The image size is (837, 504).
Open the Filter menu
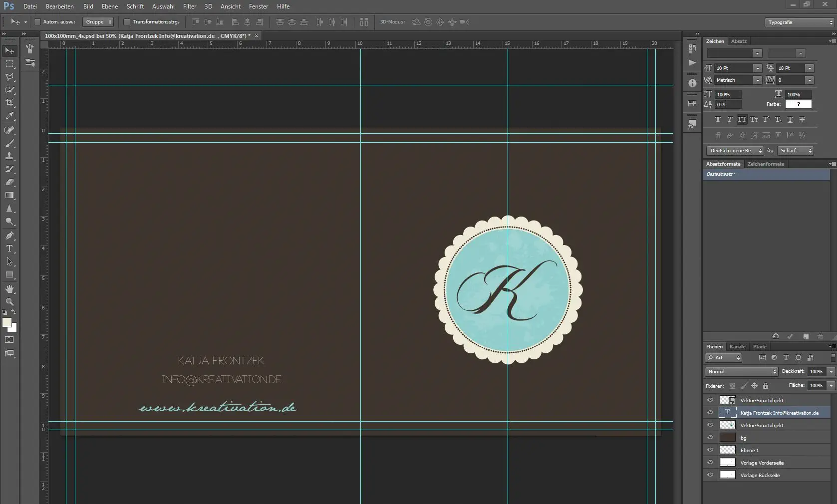click(x=189, y=6)
